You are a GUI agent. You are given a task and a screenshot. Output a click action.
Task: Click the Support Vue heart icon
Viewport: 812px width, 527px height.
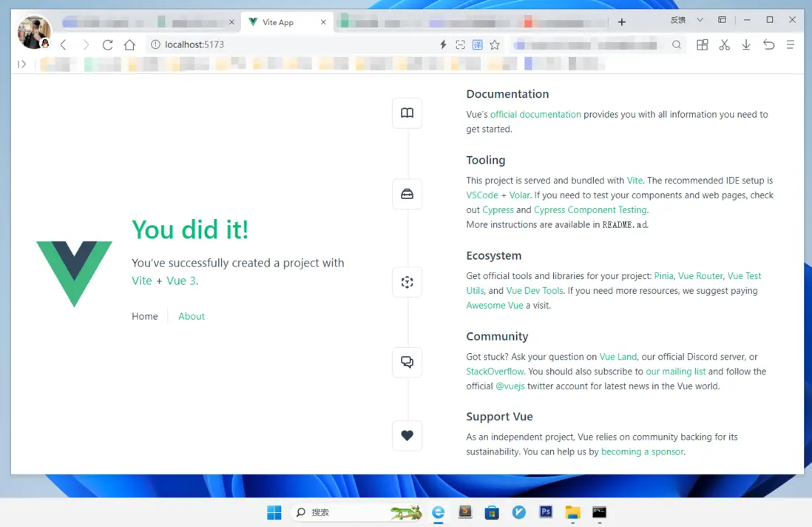[407, 435]
